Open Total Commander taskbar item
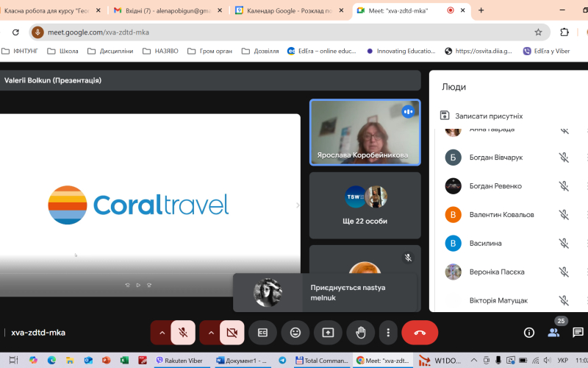Screen dimensions: 588x368 click(x=322, y=361)
